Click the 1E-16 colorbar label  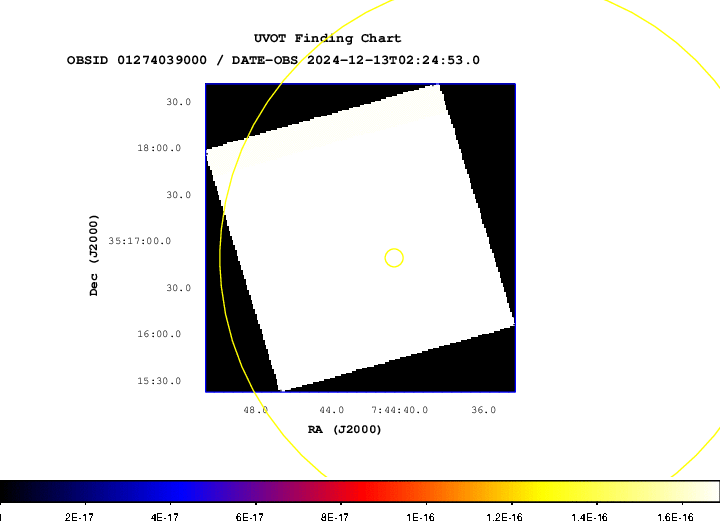(x=420, y=517)
